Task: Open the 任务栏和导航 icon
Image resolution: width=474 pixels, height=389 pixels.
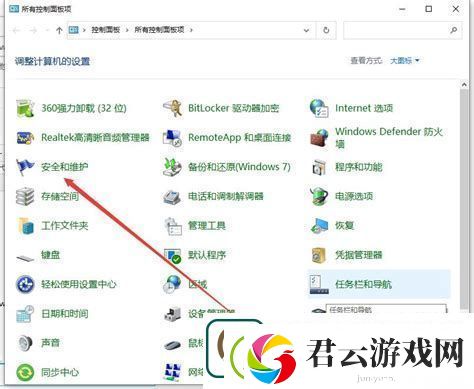Action: click(319, 284)
